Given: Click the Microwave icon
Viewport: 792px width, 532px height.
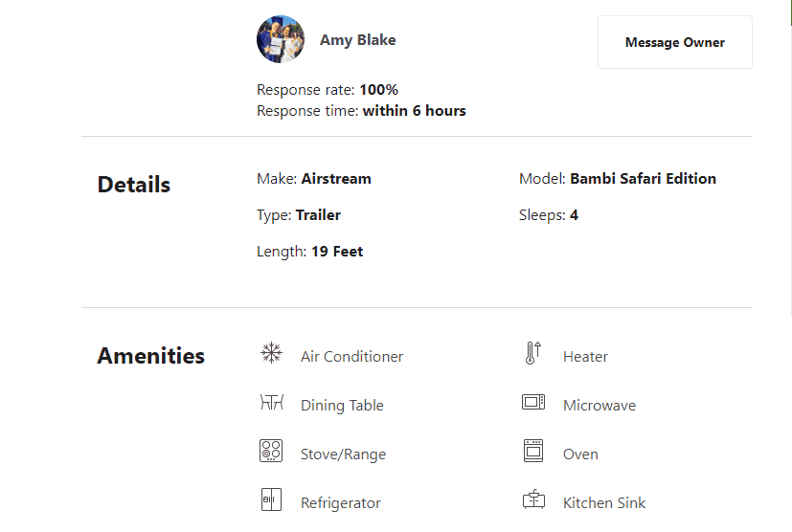Looking at the screenshot, I should click(x=533, y=402).
